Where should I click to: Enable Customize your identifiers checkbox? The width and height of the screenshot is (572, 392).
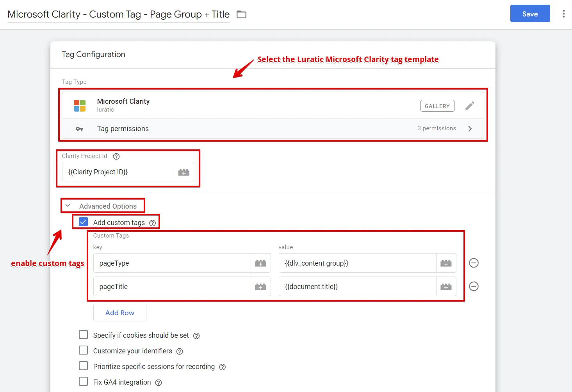83,350
